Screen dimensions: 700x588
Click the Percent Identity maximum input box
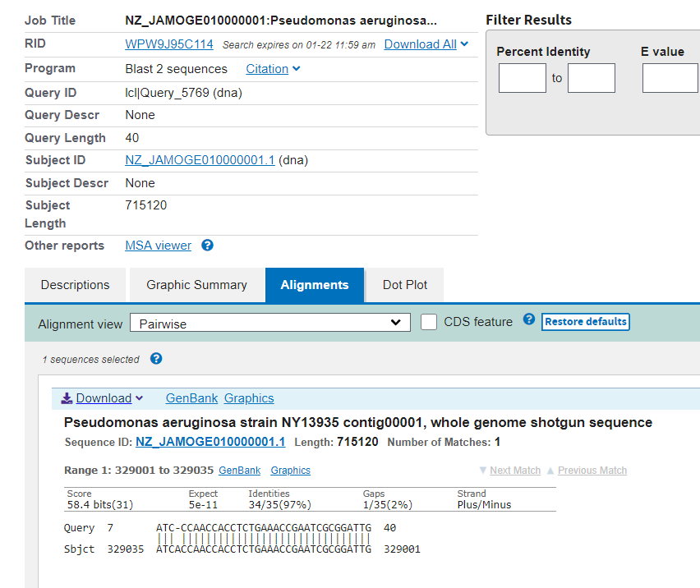pyautogui.click(x=592, y=78)
